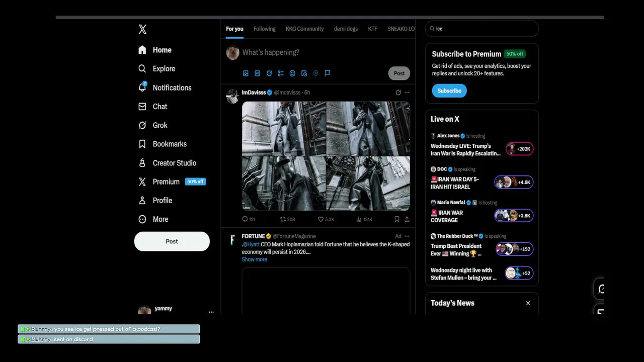Open FORTUNE profile name
The width and height of the screenshot is (644, 362).
pyautogui.click(x=253, y=236)
